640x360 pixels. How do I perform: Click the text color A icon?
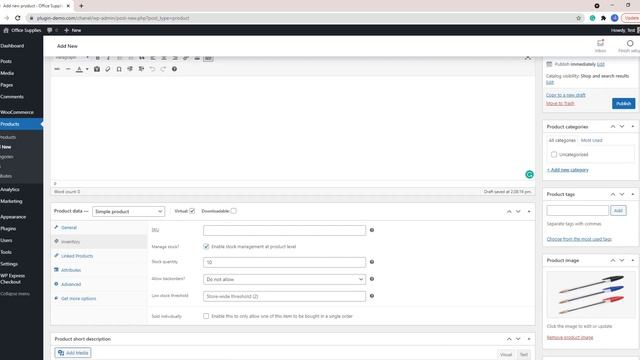(x=80, y=69)
